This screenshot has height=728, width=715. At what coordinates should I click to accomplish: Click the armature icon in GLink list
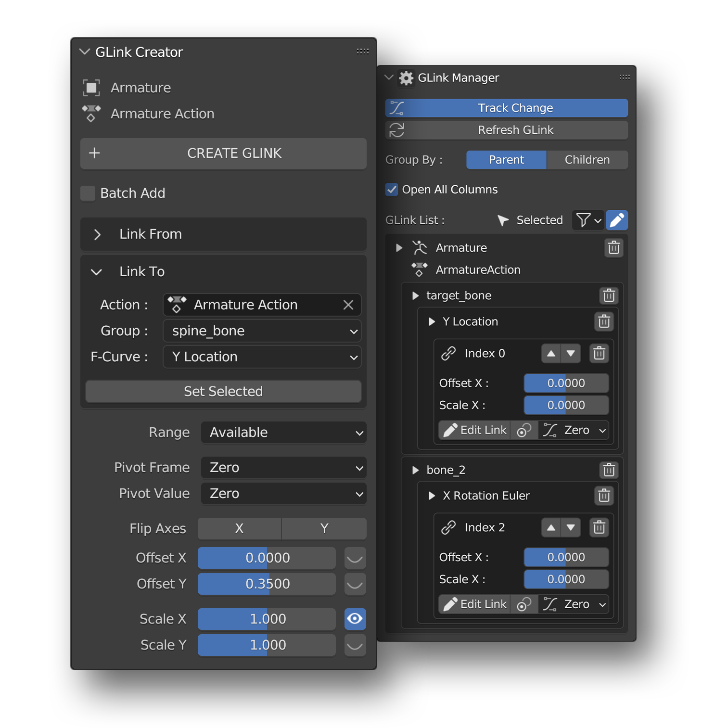(x=420, y=248)
